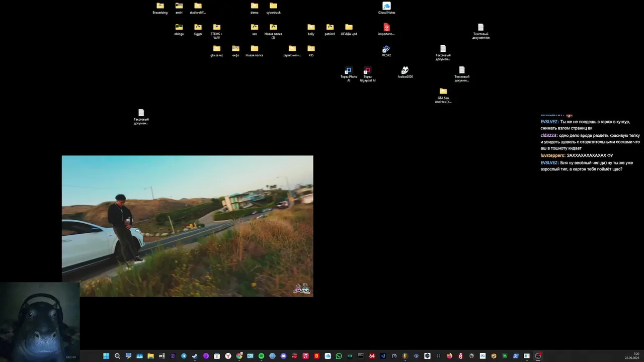Open Discord from the taskbar
644x362 pixels.
coord(283,356)
